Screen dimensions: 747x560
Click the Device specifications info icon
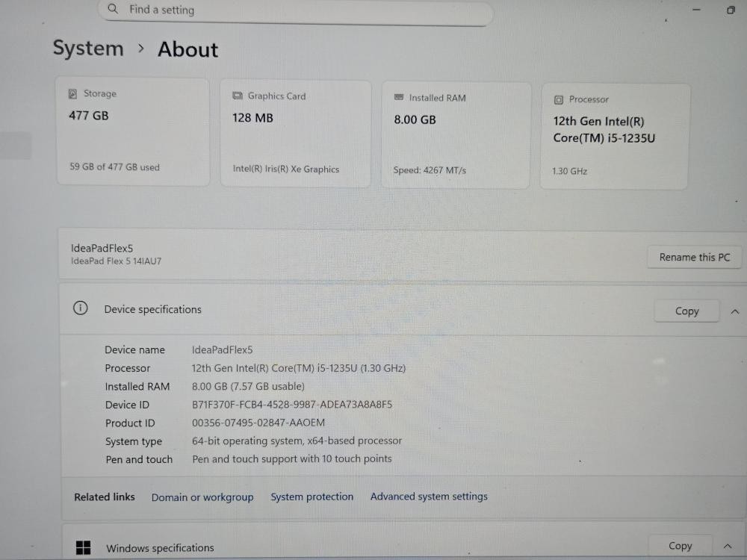81,308
